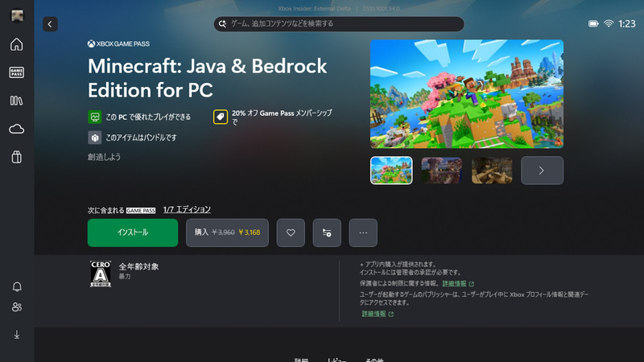
Task: Open My Library in sidebar
Action: pyautogui.click(x=17, y=101)
